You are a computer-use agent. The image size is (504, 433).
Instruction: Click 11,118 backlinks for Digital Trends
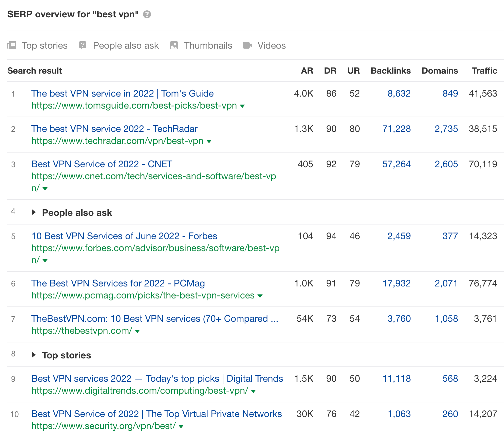click(x=397, y=379)
